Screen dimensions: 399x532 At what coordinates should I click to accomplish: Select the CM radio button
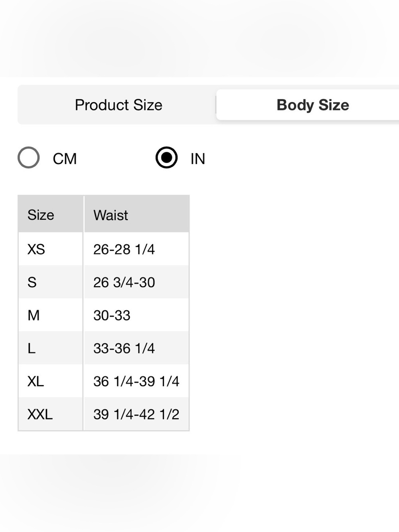pyautogui.click(x=29, y=158)
